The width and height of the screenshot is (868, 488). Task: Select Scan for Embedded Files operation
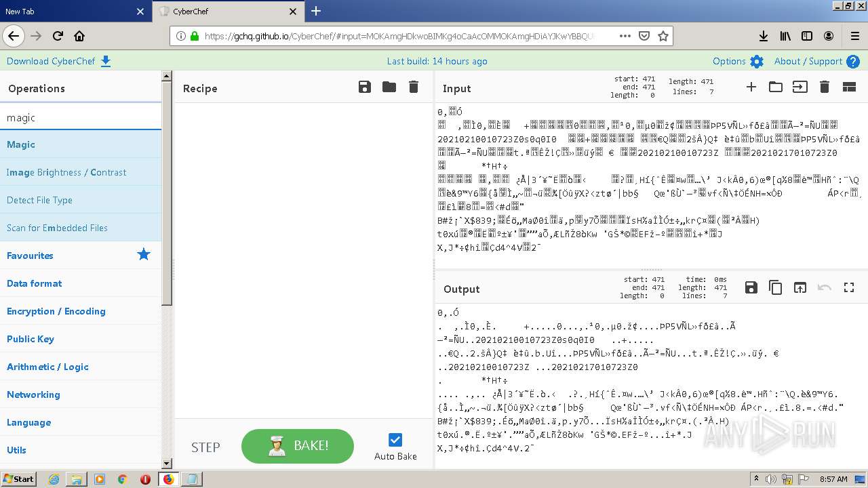(x=81, y=228)
